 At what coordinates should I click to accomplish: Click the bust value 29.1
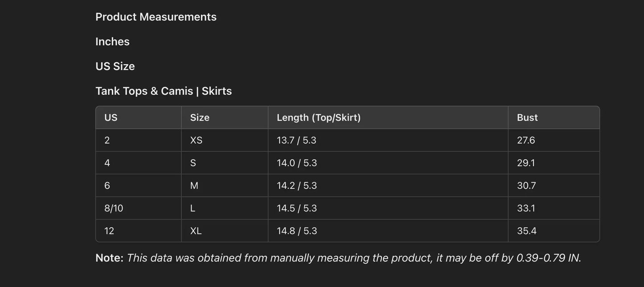click(526, 163)
